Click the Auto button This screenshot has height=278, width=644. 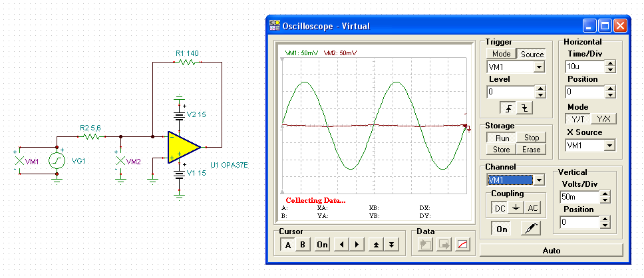click(x=551, y=251)
